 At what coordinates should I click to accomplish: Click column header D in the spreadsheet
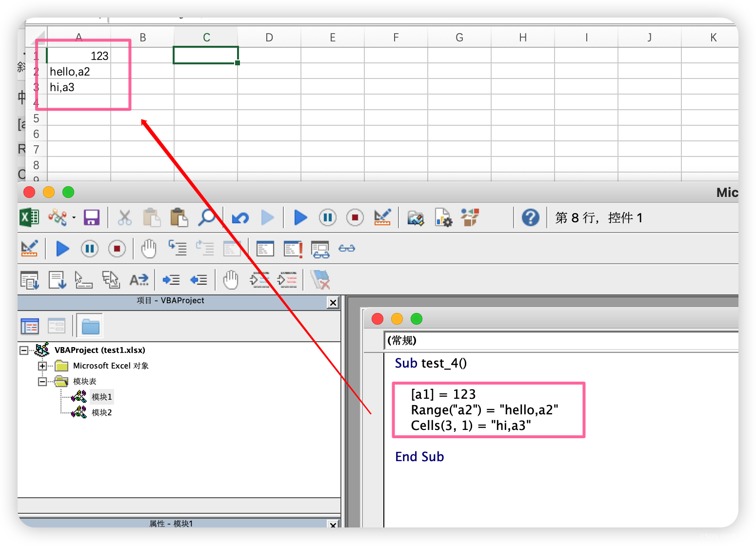pyautogui.click(x=269, y=38)
